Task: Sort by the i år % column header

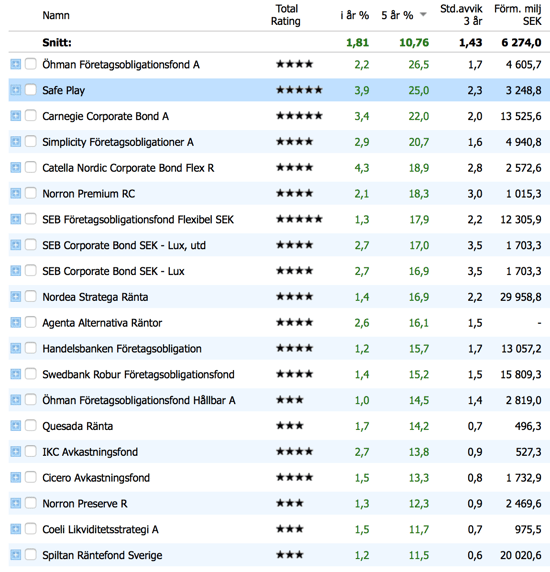Action: 355,15
